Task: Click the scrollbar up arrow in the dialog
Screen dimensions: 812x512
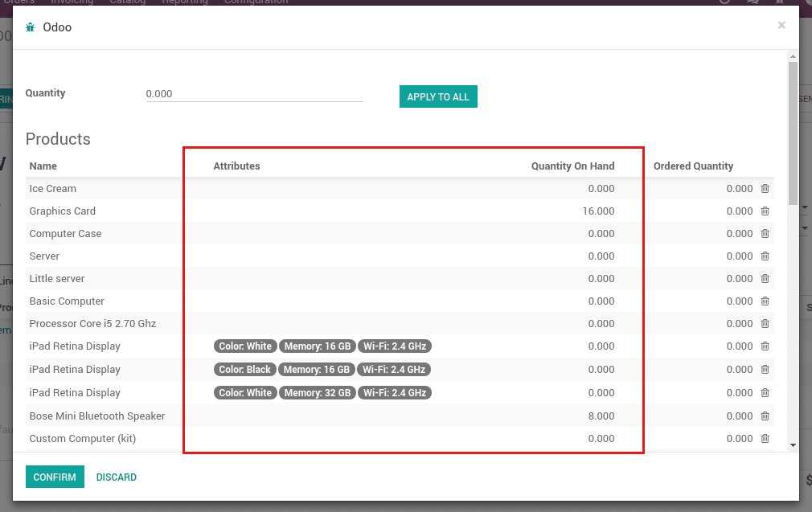Action: (793, 56)
